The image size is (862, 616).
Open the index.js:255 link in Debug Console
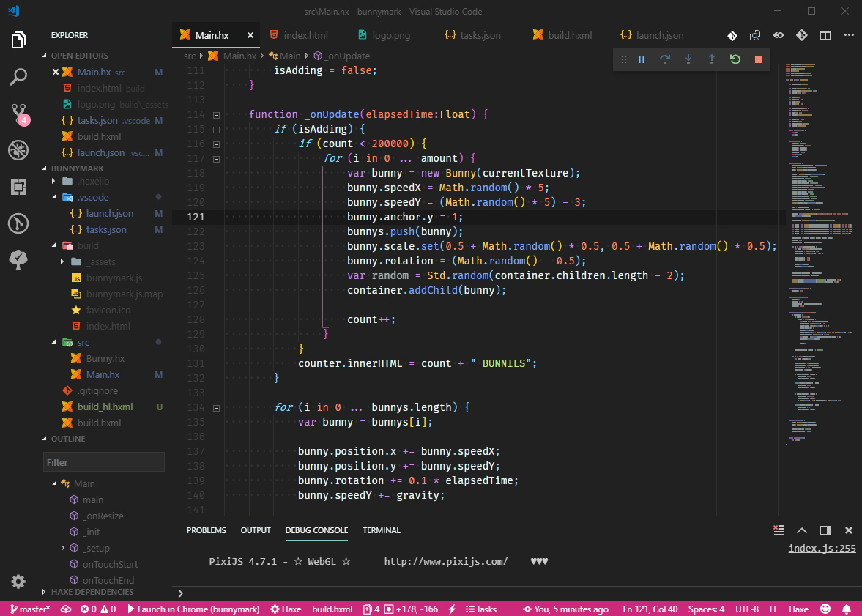pos(822,548)
